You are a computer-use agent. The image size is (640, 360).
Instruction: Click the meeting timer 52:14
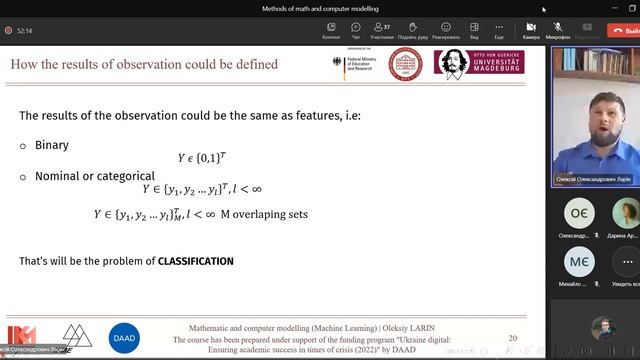pyautogui.click(x=25, y=31)
